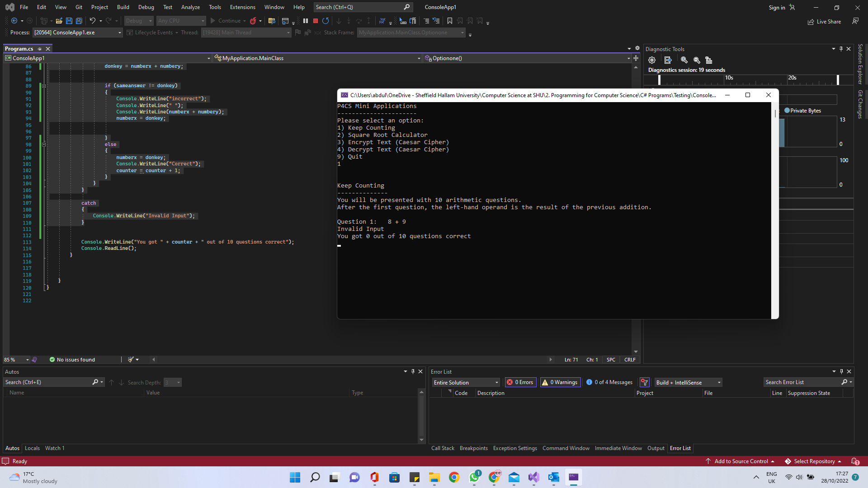Open the Debug menu

146,7
